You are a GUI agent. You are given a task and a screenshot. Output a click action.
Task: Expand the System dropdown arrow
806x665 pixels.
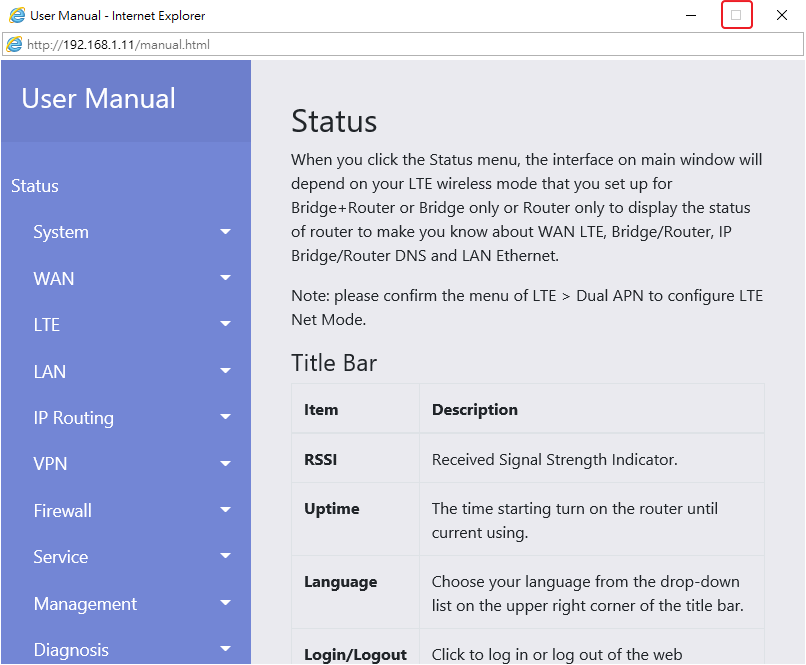pos(225,232)
